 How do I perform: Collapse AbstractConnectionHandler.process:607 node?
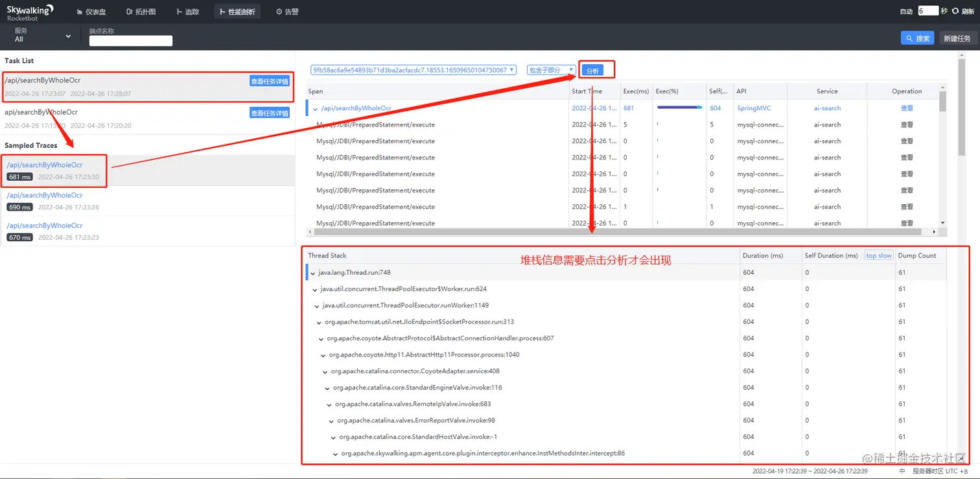tap(321, 339)
